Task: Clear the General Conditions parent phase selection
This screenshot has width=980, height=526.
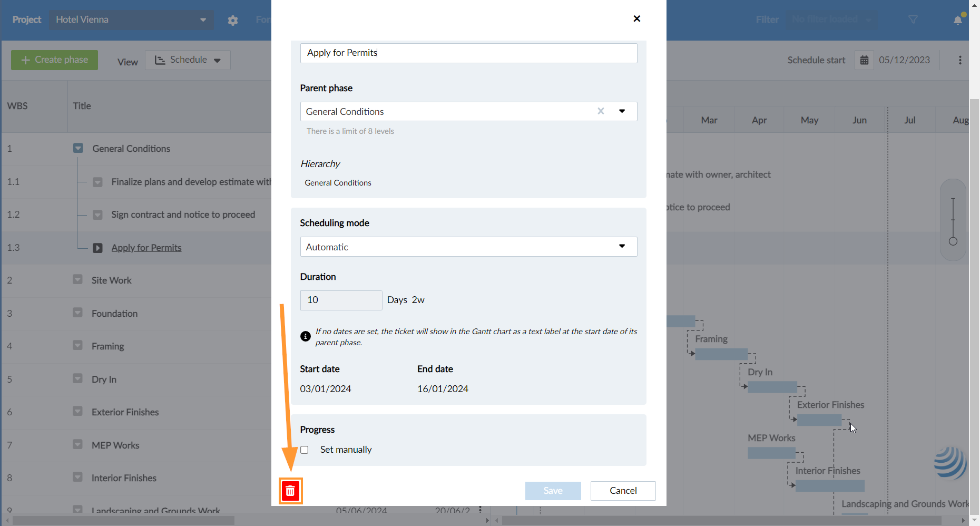Action: pyautogui.click(x=601, y=111)
